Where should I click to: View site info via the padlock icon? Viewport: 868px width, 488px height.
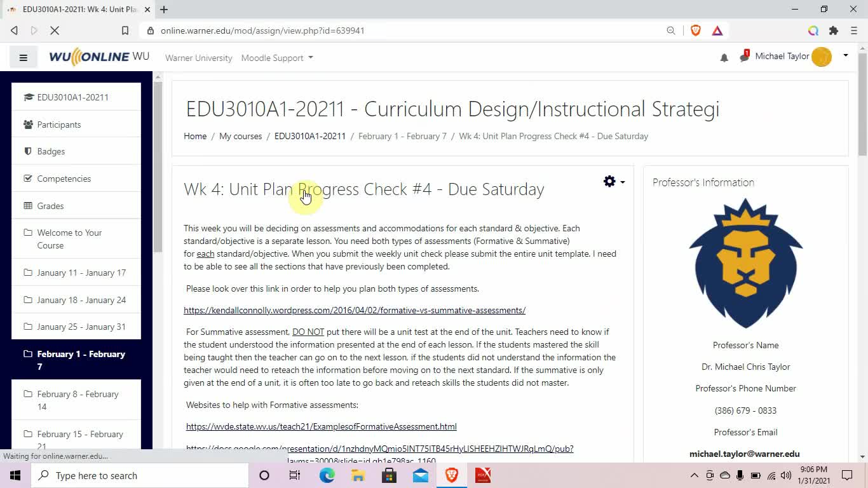pyautogui.click(x=151, y=30)
